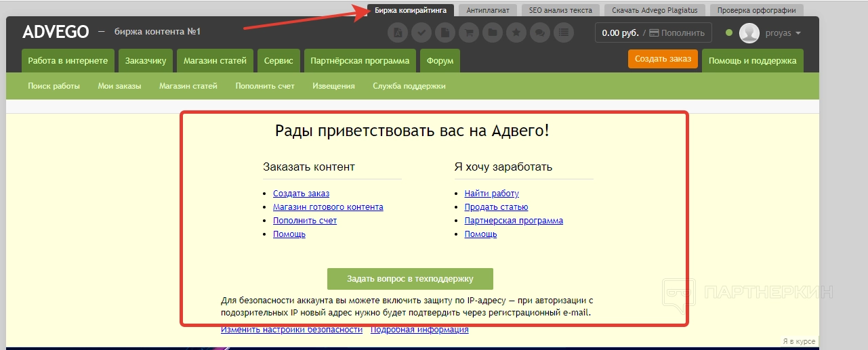Click Служба поддержки in submenu
This screenshot has width=868, height=350.
(x=409, y=86)
